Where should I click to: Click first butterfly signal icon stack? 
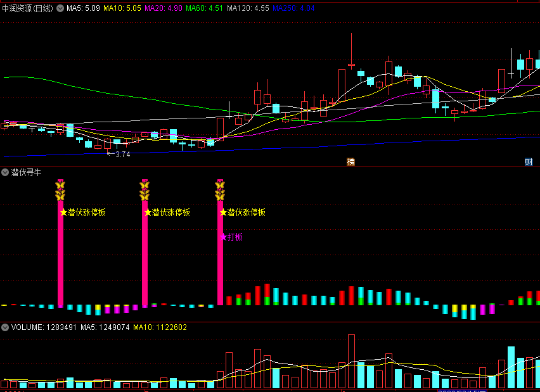[x=60, y=191]
